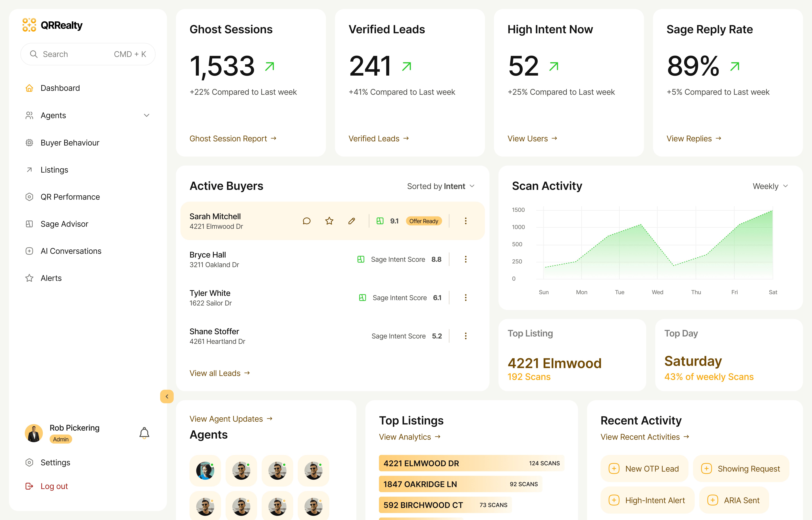Collapse the sidebar with the yellow arrow toggle
812x520 pixels.
pos(167,396)
